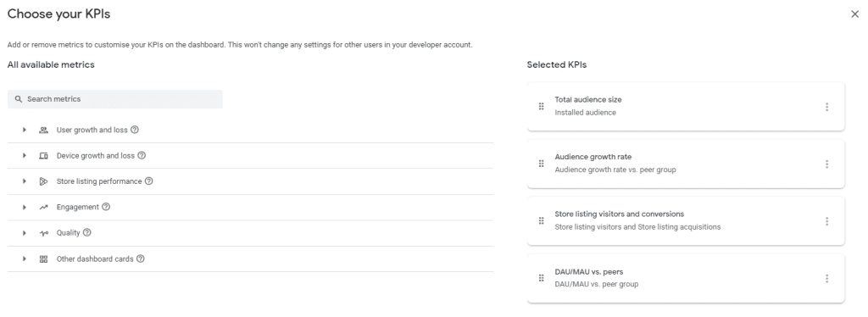Image resolution: width=868 pixels, height=317 pixels.
Task: Click drag handle of Audience growth rate
Action: [x=542, y=164]
